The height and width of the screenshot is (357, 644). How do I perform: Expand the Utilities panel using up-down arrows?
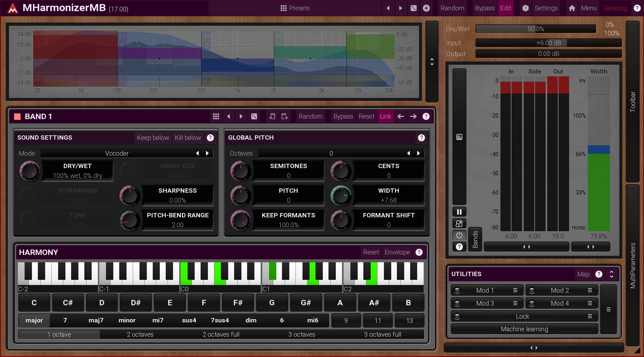coord(612,274)
